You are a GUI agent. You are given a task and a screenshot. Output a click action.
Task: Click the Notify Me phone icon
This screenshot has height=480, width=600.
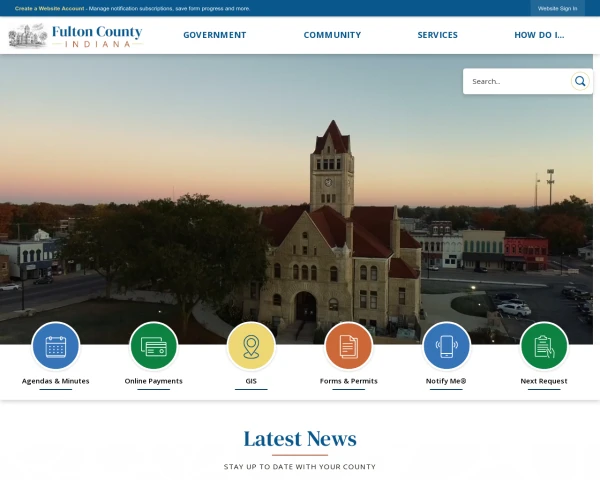click(446, 346)
